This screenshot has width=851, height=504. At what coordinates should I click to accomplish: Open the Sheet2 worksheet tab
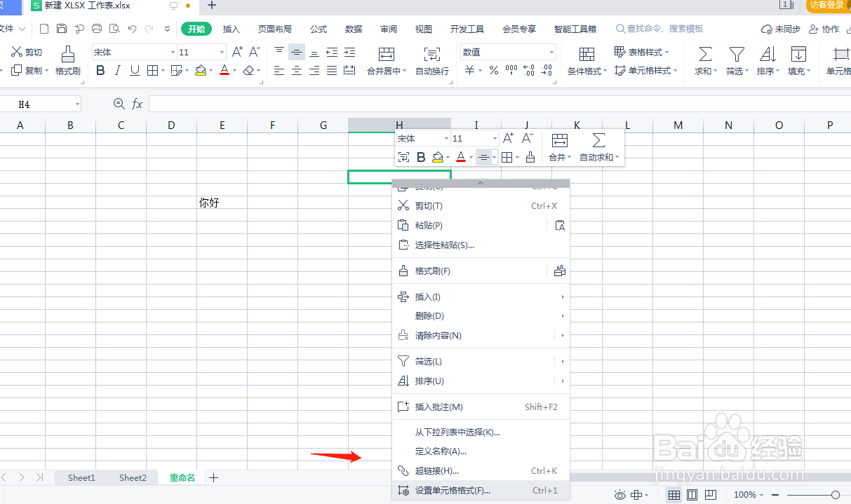point(132,477)
